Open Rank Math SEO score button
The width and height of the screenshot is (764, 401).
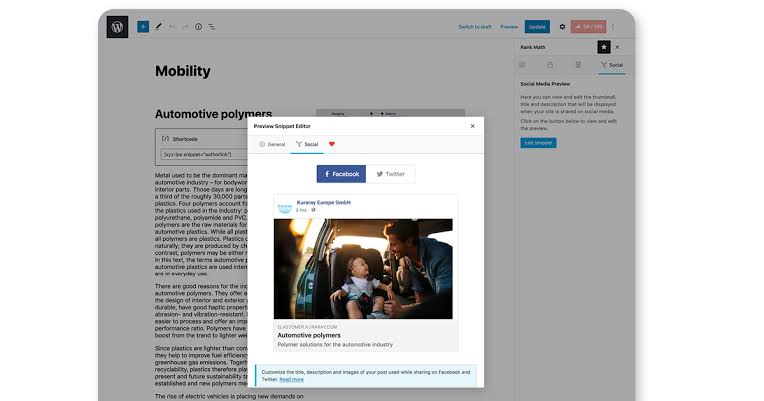[589, 27]
